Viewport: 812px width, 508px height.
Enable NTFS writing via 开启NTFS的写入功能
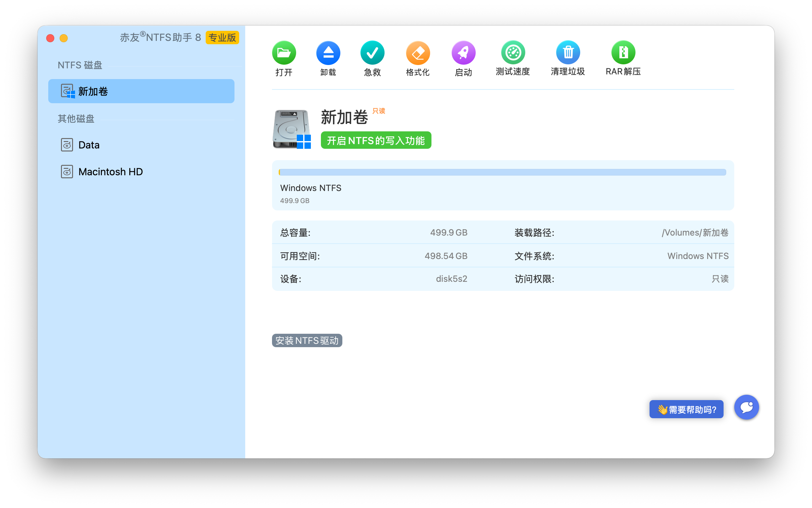[376, 140]
